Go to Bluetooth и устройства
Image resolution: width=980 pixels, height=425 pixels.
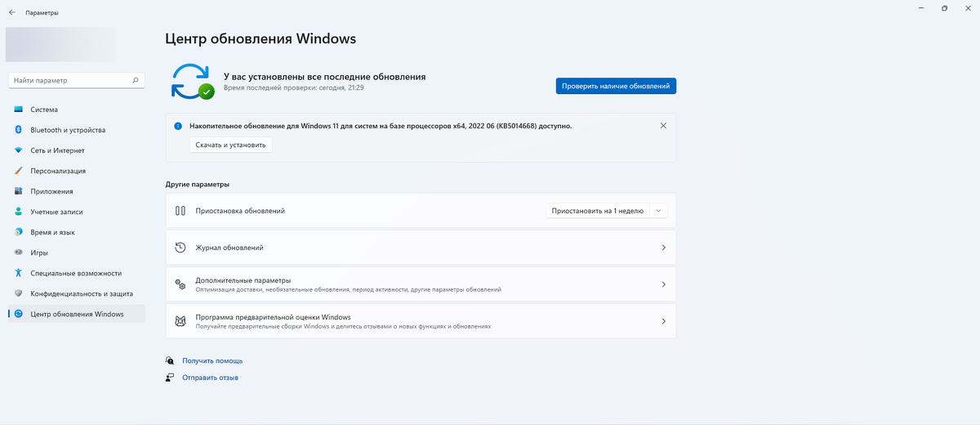click(76, 130)
